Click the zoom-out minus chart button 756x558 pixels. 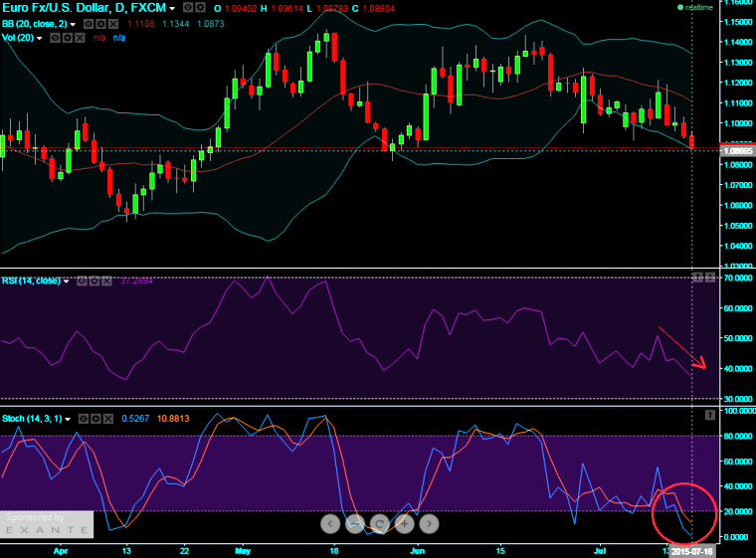(x=355, y=524)
